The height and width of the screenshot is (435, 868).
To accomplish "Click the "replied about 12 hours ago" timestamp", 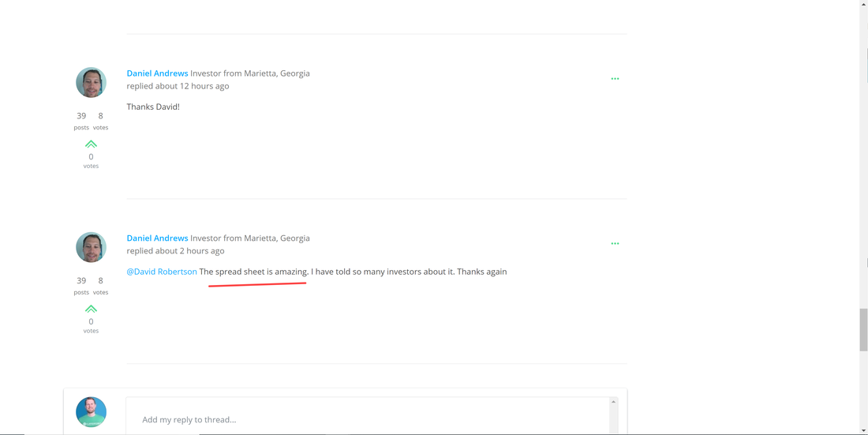I will 178,86.
